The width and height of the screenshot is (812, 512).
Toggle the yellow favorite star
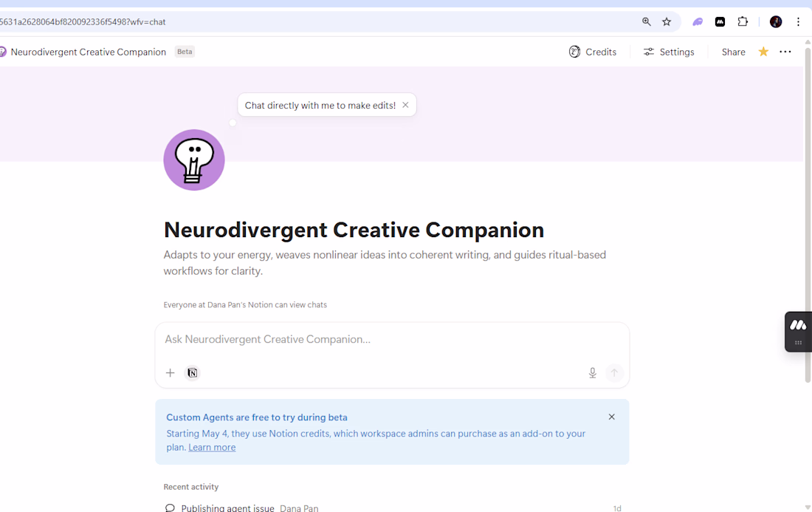(x=763, y=52)
